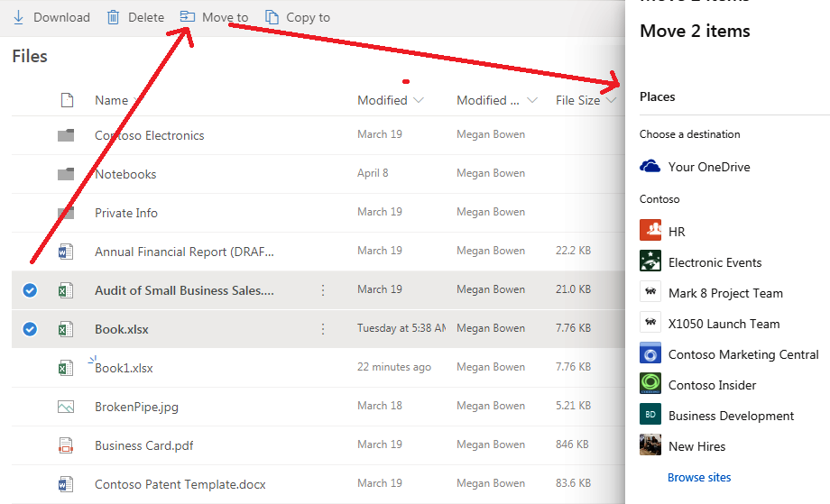Click the X1050 Launch Team site icon
830x504 pixels.
(x=650, y=322)
